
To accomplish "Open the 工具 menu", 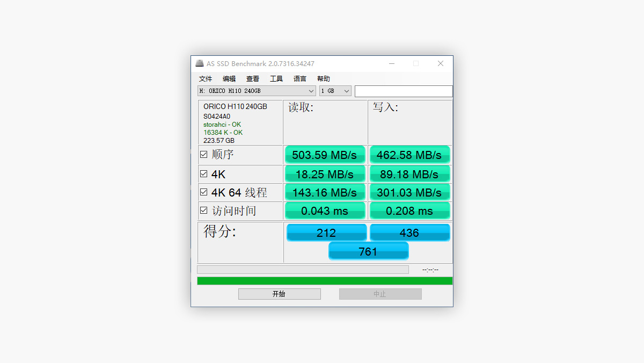I will pyautogui.click(x=276, y=78).
